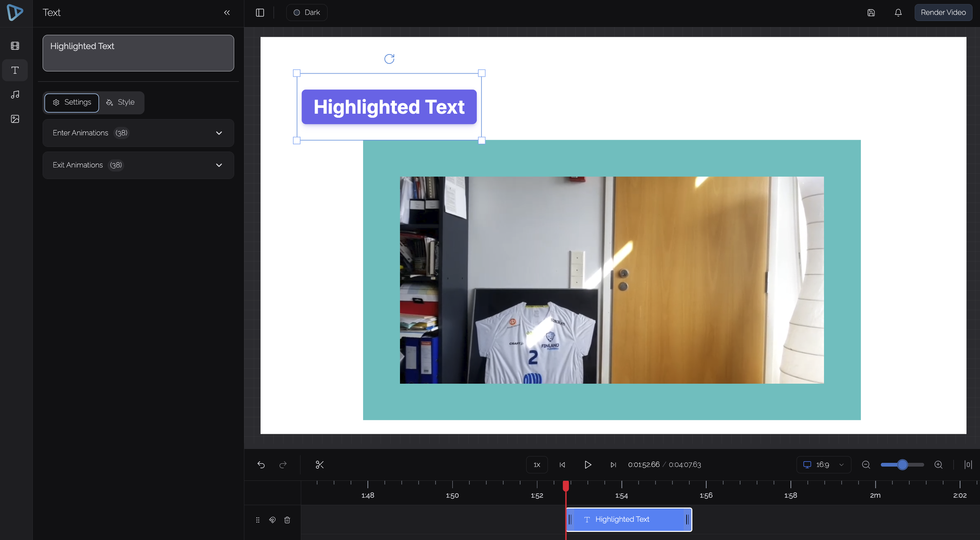Open the image panel icon

[15, 119]
